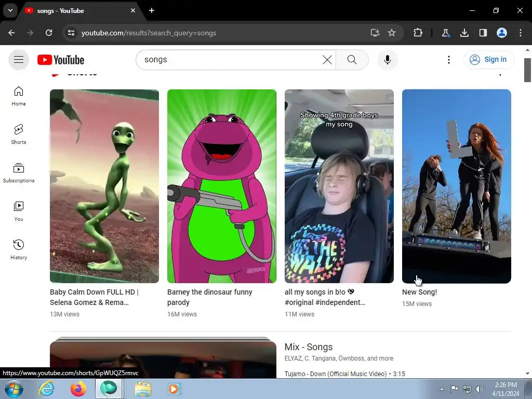
Task: Click title Barney the dinosaur funny parody
Action: pyautogui.click(x=210, y=297)
